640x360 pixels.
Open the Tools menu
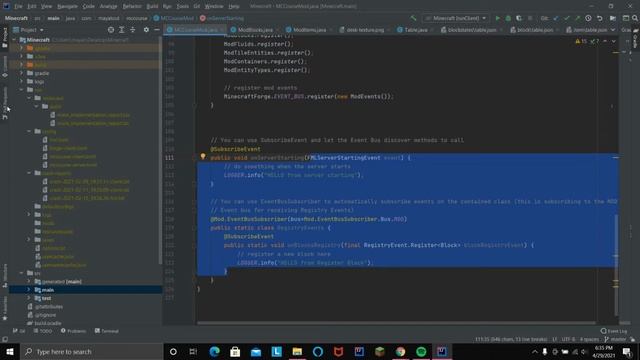coord(182,7)
